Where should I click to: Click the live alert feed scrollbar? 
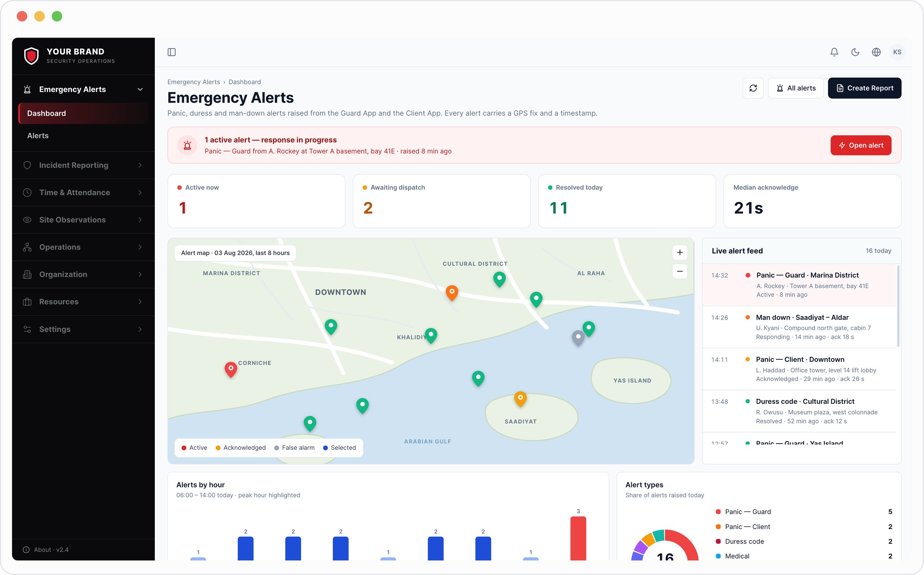[x=898, y=307]
